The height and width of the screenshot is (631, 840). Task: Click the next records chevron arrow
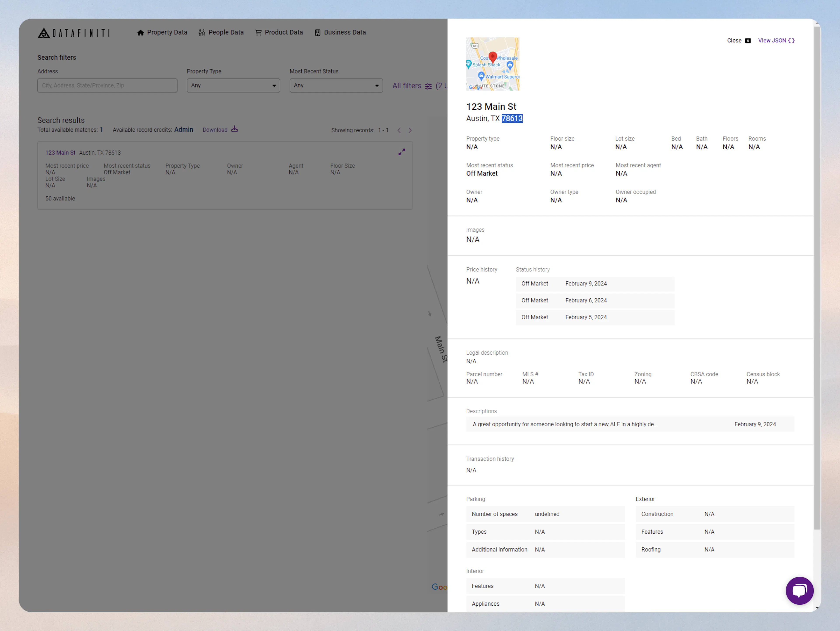(410, 130)
